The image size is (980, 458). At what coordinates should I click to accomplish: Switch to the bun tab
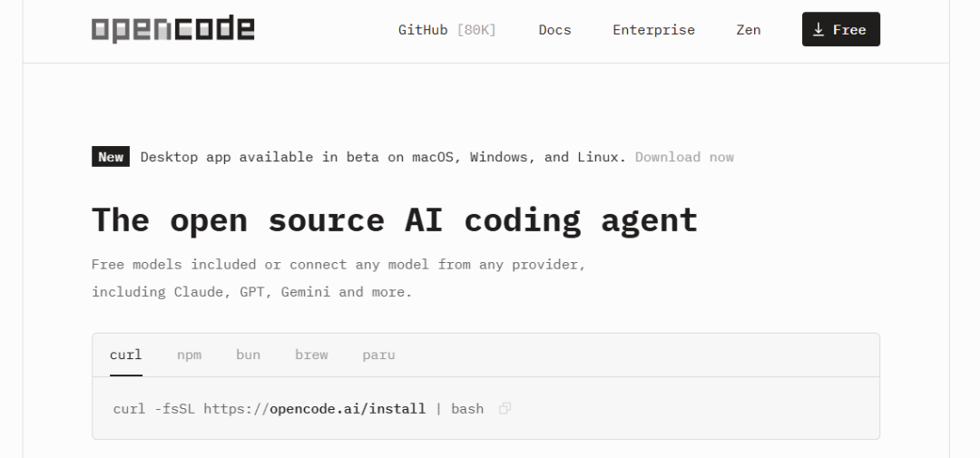point(248,355)
